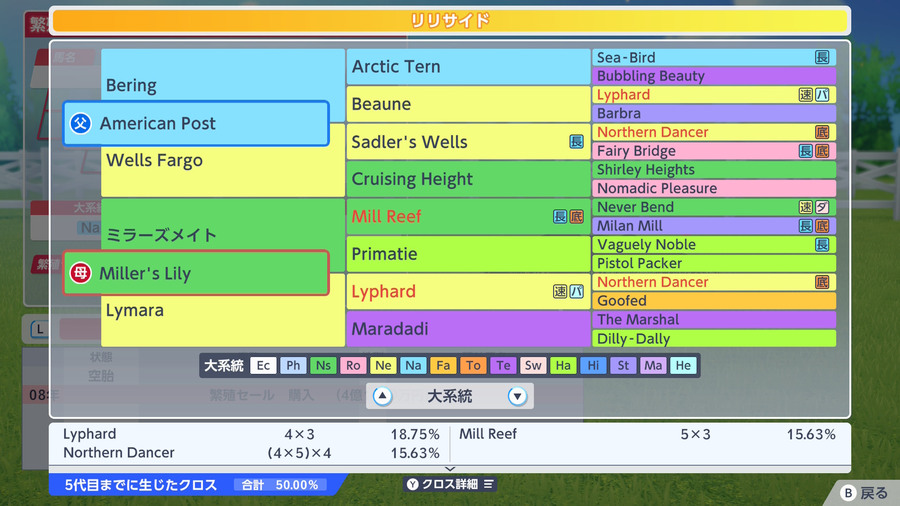Select Cruising Height ancestor
The height and width of the screenshot is (506, 900).
click(x=468, y=179)
